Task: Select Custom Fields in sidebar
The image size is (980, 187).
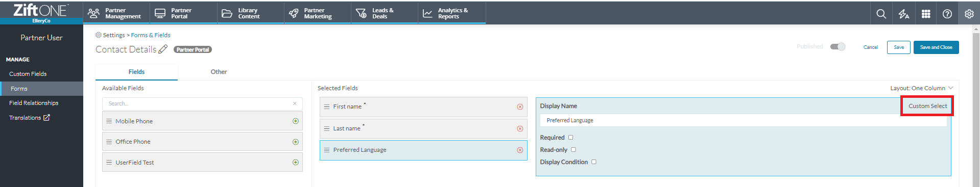Action: point(28,74)
